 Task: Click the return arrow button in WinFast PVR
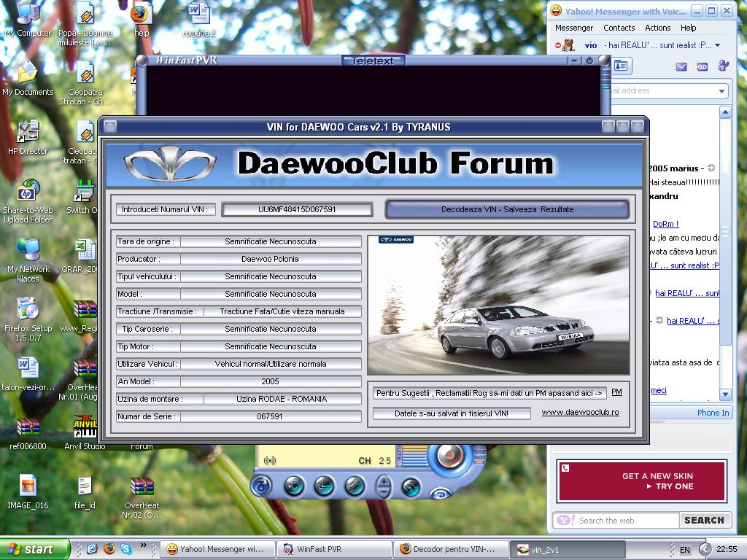coord(441,494)
